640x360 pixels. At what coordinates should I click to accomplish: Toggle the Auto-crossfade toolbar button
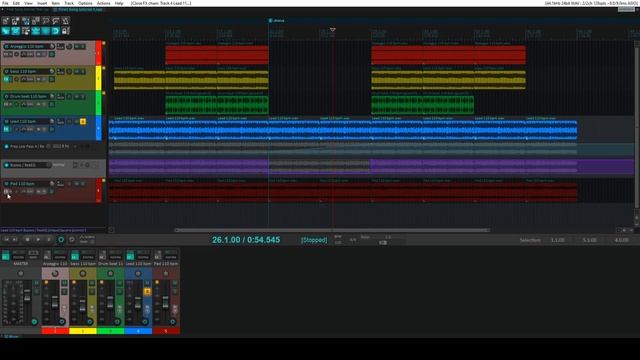pyautogui.click(x=6, y=31)
